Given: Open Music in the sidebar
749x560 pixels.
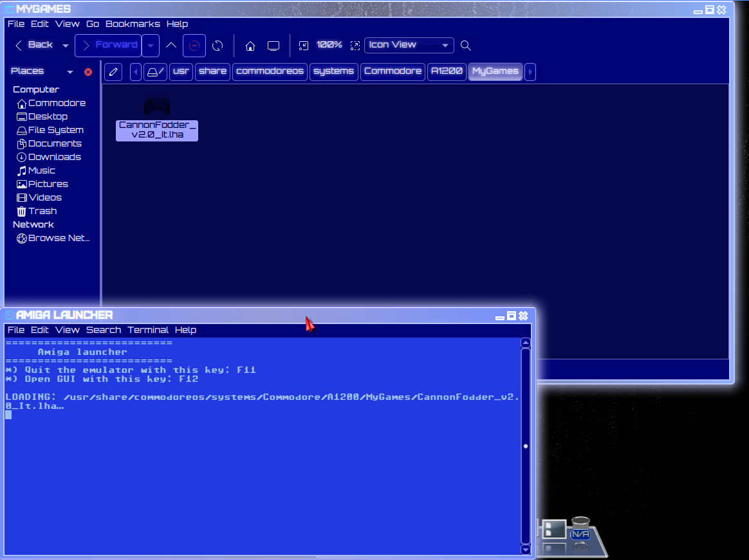Looking at the screenshot, I should coord(36,170).
